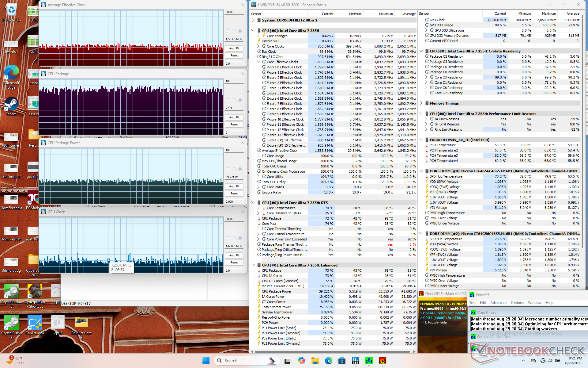The image size is (588, 368).
Task: Open Prime95 Edit menu
Action: coord(483,303)
